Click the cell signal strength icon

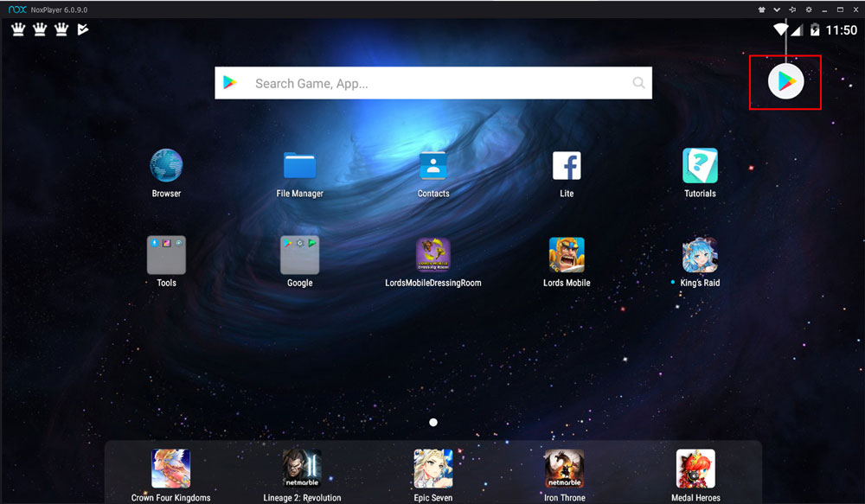[796, 29]
